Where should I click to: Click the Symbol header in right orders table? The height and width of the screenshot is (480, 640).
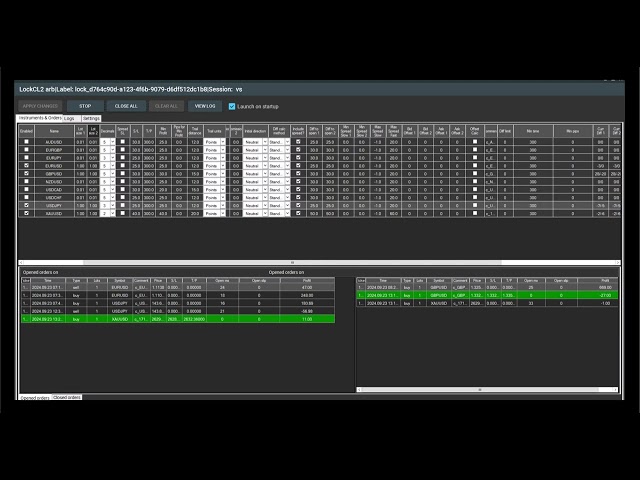439,280
